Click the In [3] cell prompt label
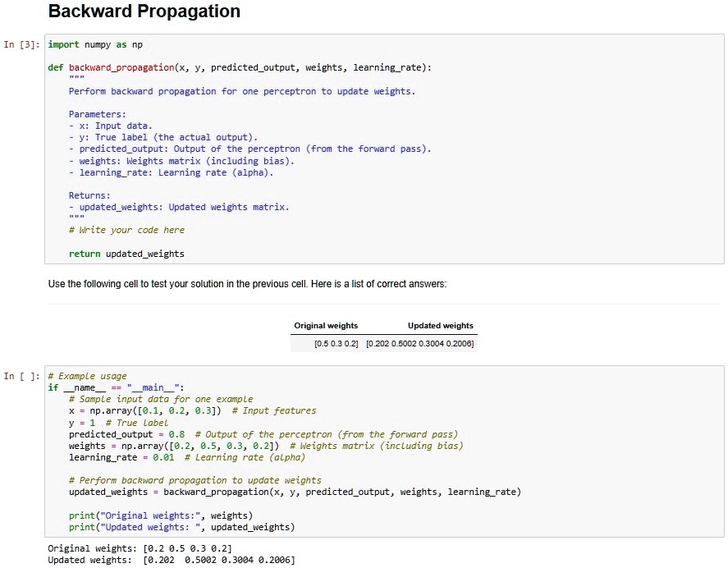Viewport: 728px width, 568px height. 20,44
